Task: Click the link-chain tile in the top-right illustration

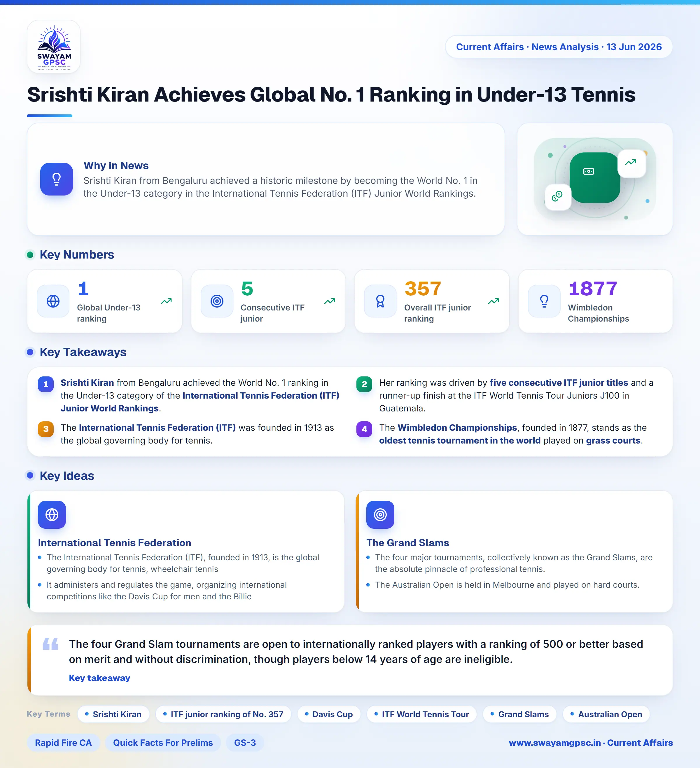Action: [558, 197]
